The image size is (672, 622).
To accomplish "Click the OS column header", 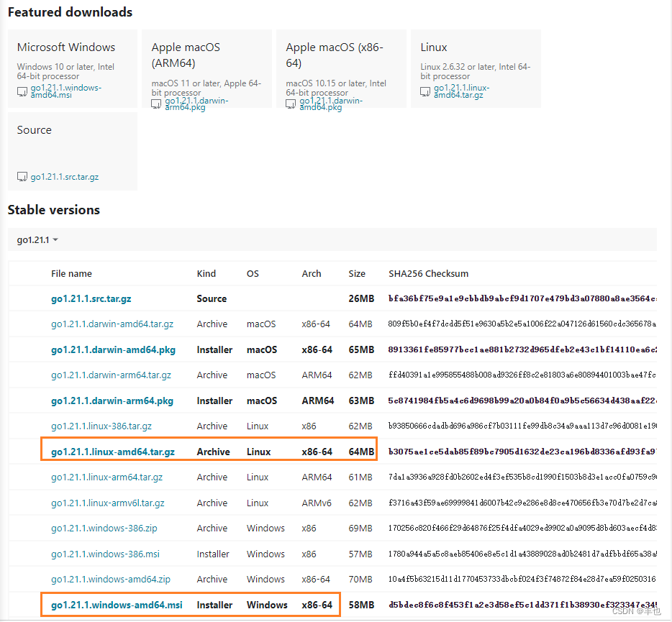I will (253, 273).
